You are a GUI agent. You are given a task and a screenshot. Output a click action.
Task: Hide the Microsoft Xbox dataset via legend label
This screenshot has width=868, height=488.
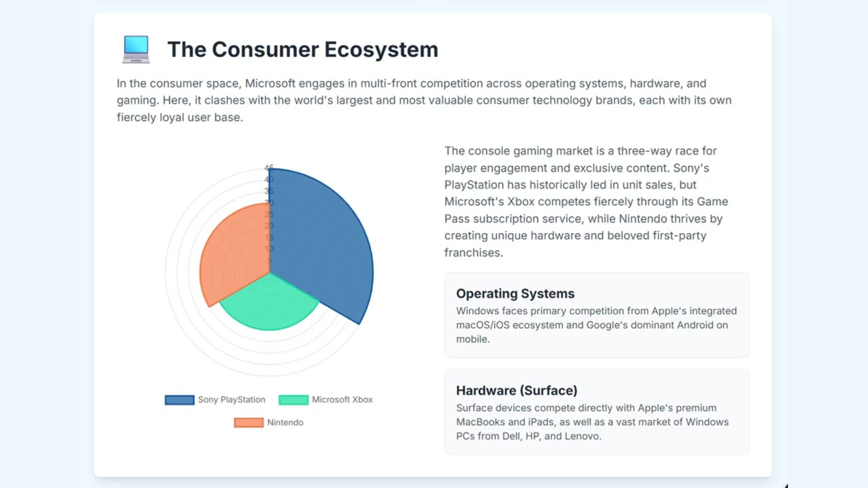point(342,400)
